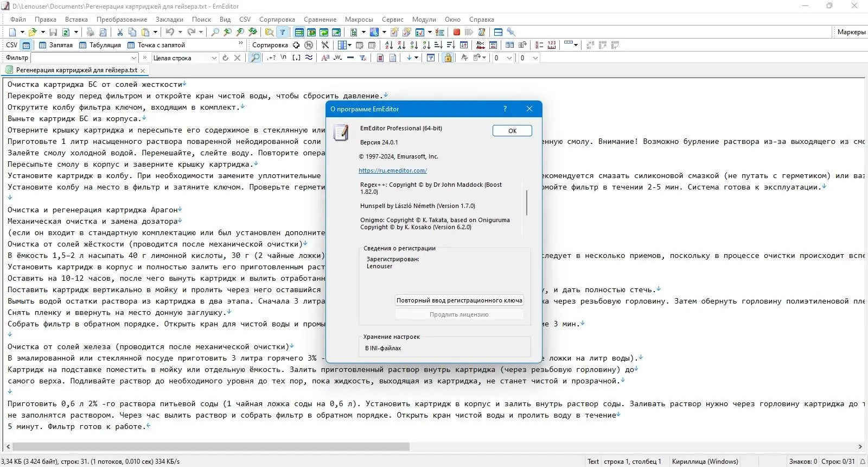Screen dimensions: 868x467
Task: Toggle the match case Aa filter option
Action: pos(325,58)
